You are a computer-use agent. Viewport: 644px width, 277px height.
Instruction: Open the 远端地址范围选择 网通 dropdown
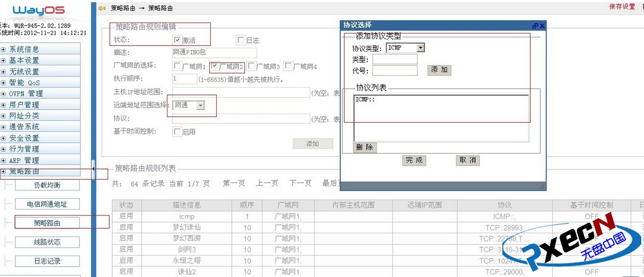tap(200, 105)
